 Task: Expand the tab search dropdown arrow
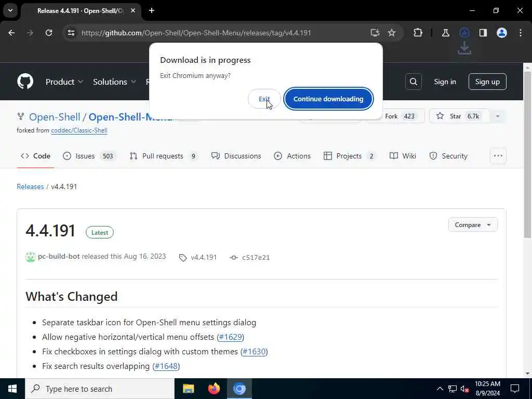tap(10, 10)
